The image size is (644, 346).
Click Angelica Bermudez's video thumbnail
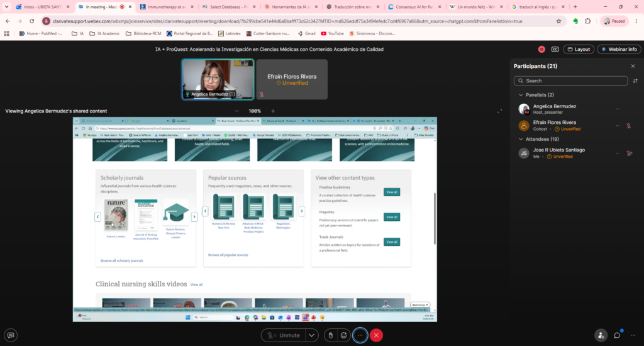coord(218,79)
